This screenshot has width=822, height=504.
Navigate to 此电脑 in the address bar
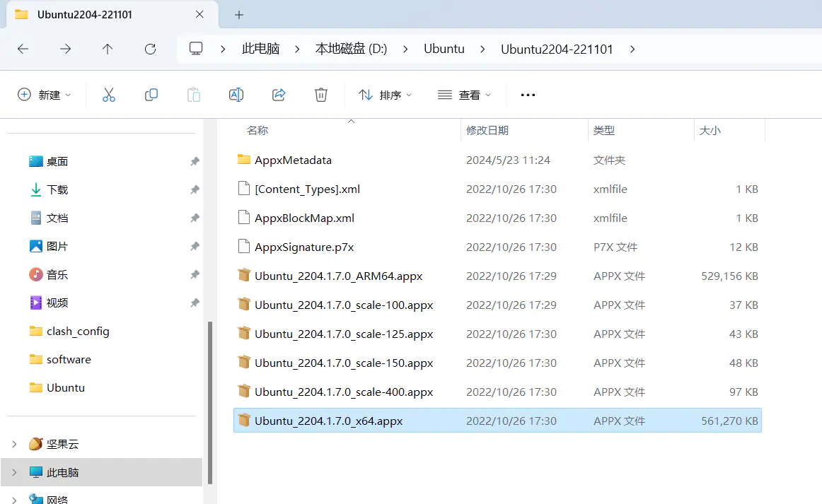[260, 49]
